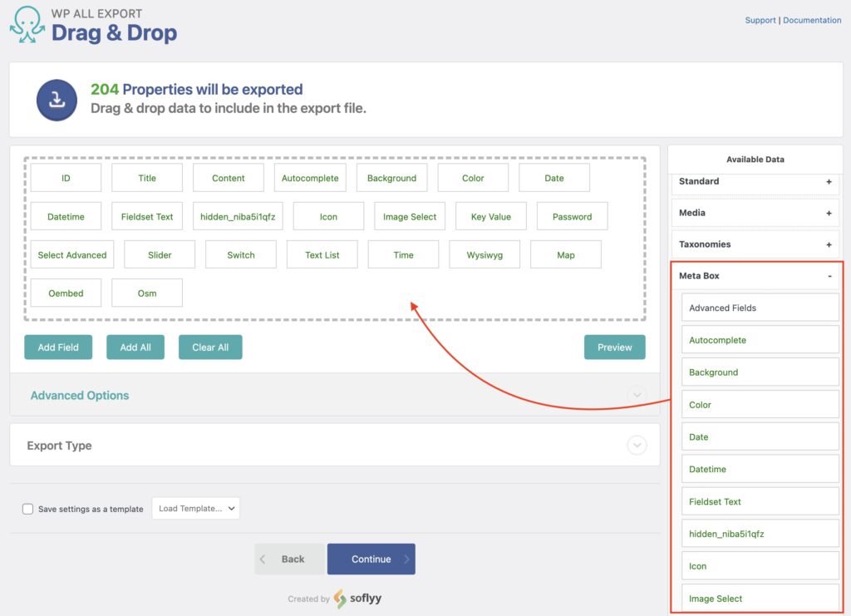Open the Load Template dropdown

tap(195, 508)
